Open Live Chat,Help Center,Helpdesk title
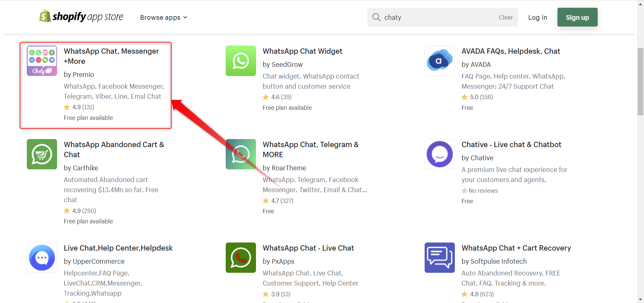Viewport: 644px width, 303px height. (118, 248)
